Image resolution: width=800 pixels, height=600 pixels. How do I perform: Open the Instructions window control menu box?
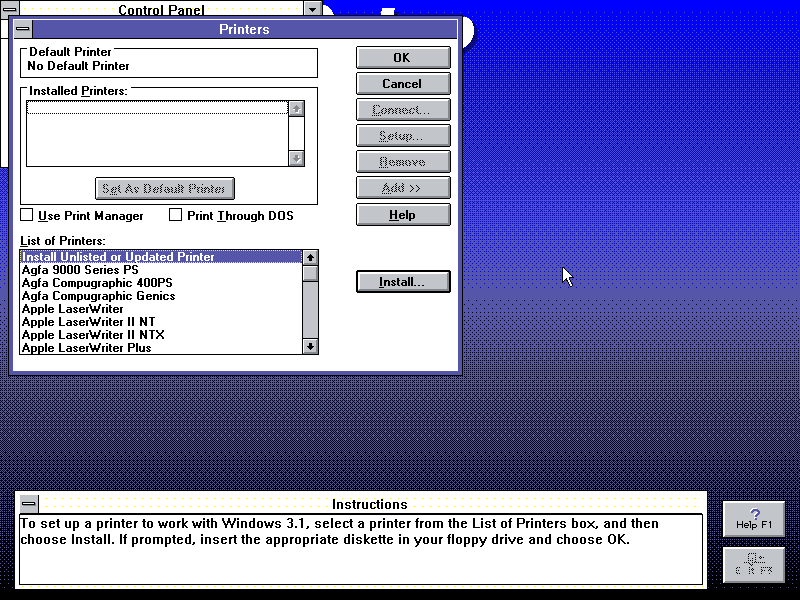point(30,504)
